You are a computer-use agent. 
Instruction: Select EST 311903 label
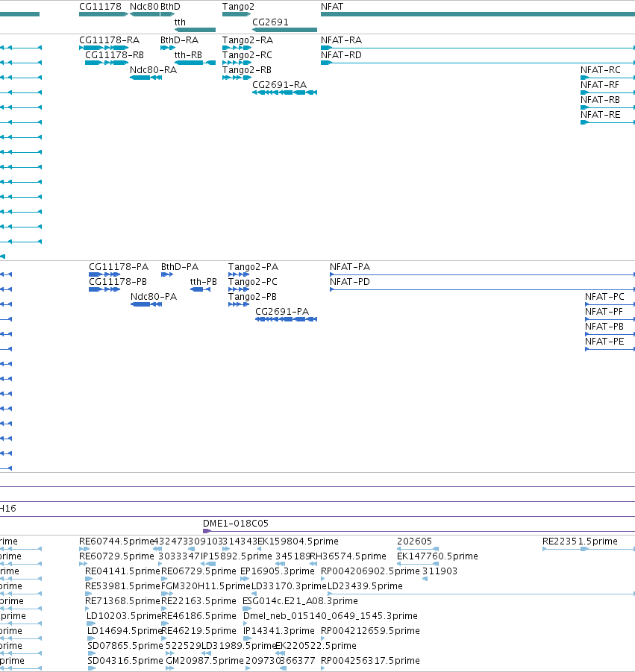[440, 572]
